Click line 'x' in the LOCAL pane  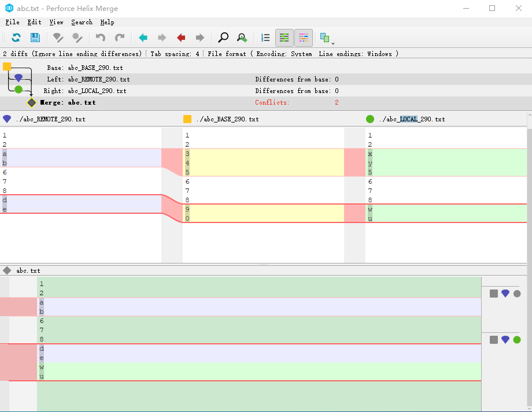[446, 154]
